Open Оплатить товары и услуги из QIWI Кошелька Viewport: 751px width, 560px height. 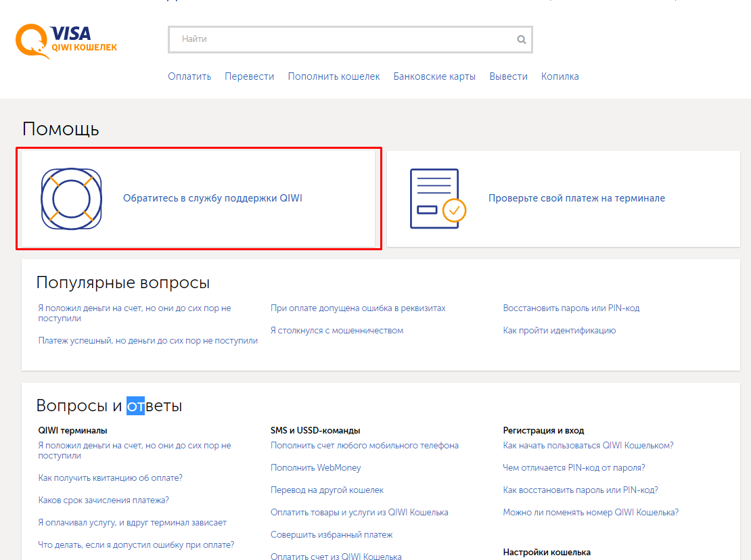359,512
